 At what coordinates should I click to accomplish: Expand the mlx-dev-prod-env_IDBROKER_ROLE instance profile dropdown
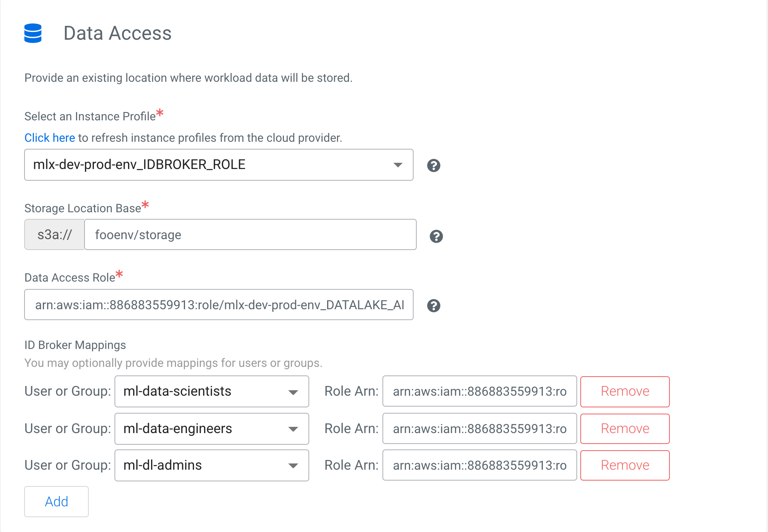click(218, 165)
